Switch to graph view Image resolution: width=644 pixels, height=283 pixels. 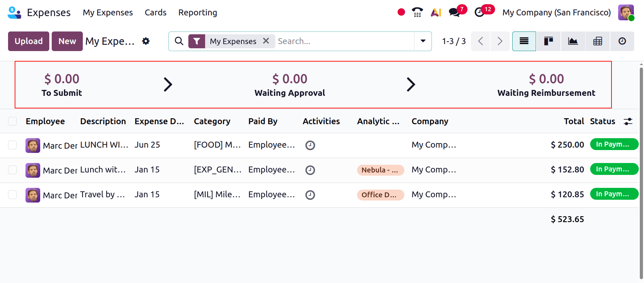(x=573, y=41)
